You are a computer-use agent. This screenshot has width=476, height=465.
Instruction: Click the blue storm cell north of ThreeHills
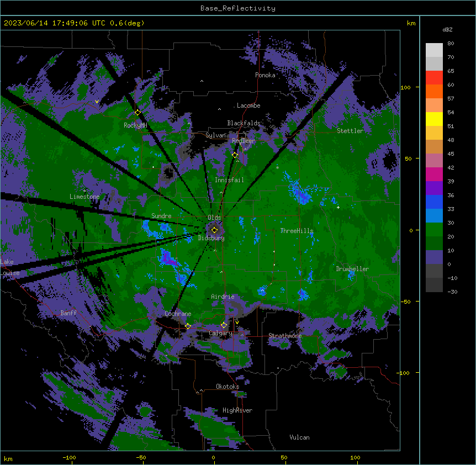click(x=302, y=194)
